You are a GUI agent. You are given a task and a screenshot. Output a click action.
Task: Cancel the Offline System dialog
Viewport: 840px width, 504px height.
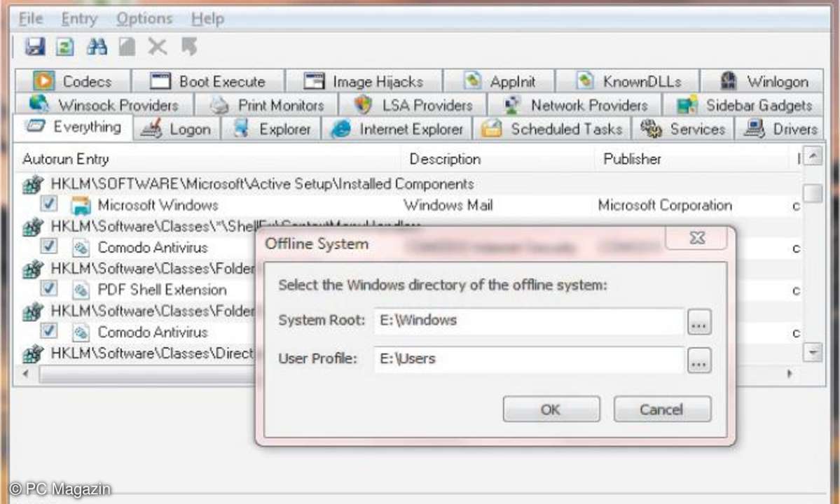click(x=662, y=409)
